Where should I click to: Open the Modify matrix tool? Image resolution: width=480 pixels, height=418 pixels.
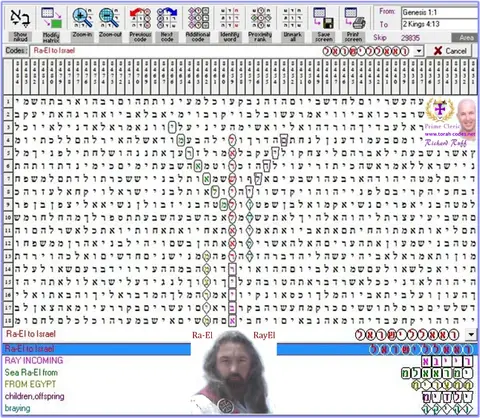51,18
